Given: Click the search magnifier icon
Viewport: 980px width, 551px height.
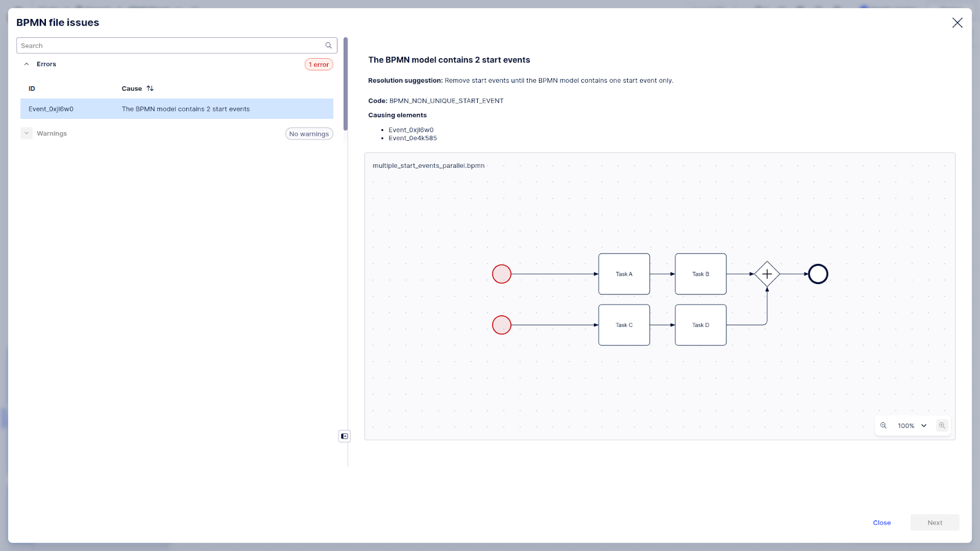Looking at the screenshot, I should coord(328,45).
